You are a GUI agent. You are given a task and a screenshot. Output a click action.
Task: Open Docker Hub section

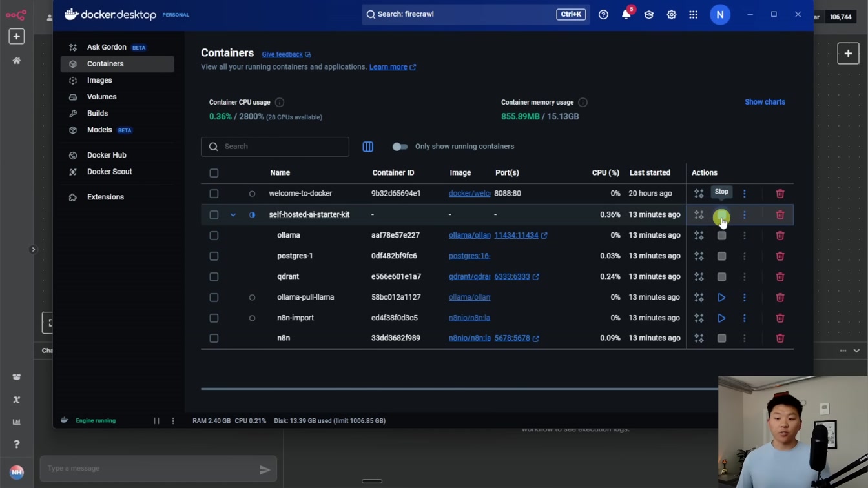point(117,155)
